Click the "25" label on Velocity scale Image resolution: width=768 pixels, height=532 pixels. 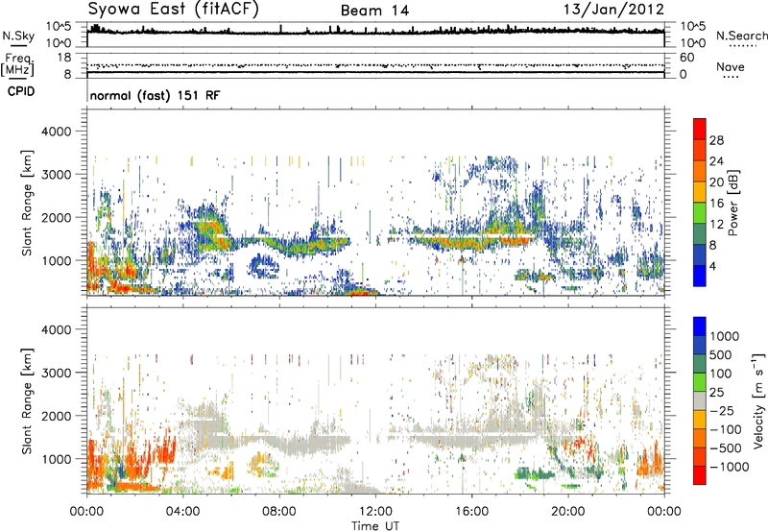[717, 392]
